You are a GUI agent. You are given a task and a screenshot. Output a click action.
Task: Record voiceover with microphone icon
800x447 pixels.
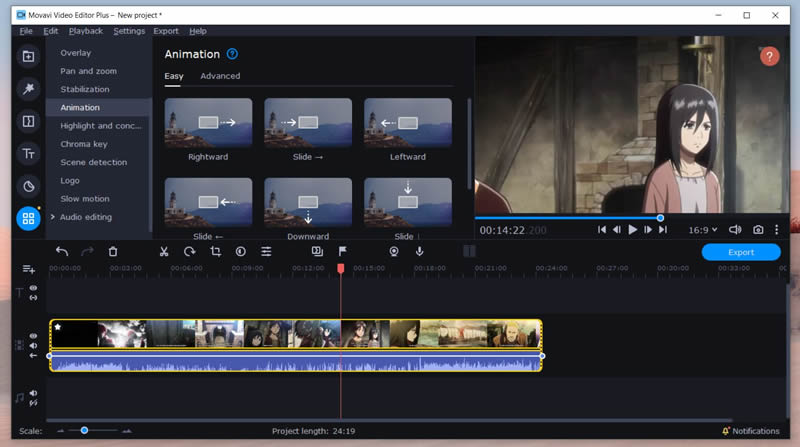(419, 251)
